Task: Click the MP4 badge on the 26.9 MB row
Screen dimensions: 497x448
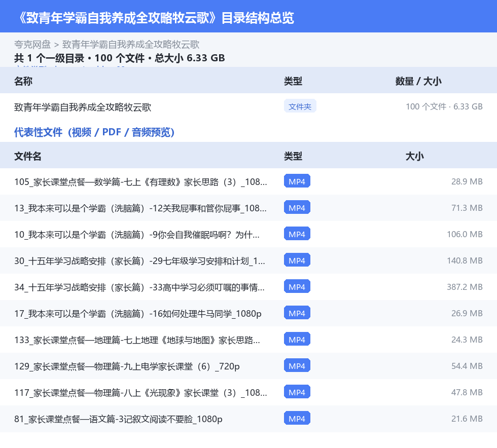Action: point(297,313)
